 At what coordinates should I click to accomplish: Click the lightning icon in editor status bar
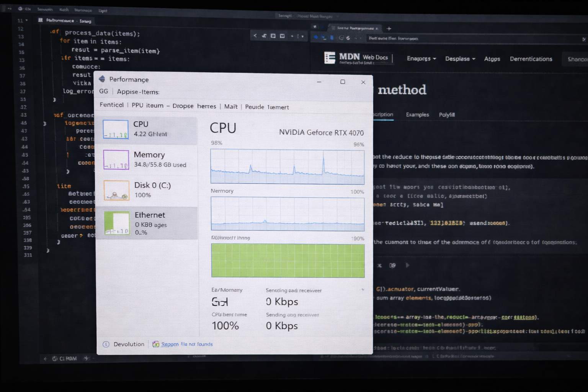[86, 358]
